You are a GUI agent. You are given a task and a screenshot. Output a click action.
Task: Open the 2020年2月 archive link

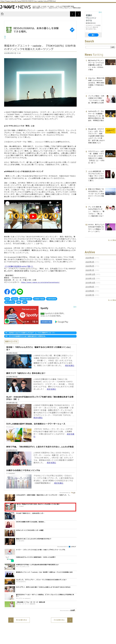(x=90, y=266)
